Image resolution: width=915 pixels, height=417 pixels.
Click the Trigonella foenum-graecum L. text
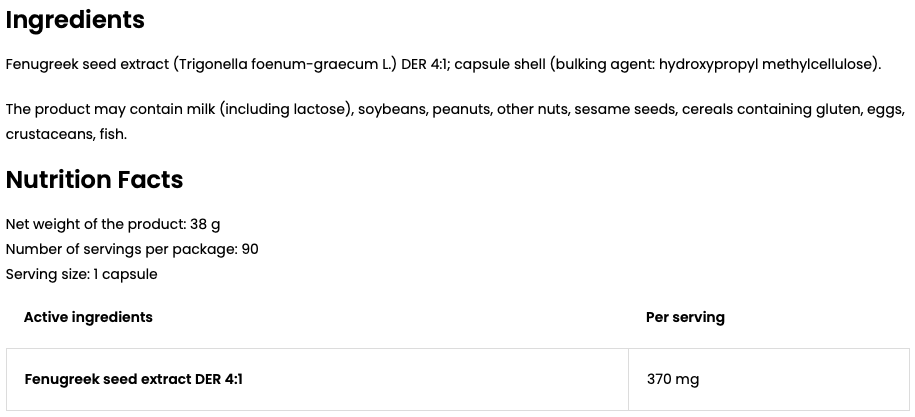tap(286, 65)
